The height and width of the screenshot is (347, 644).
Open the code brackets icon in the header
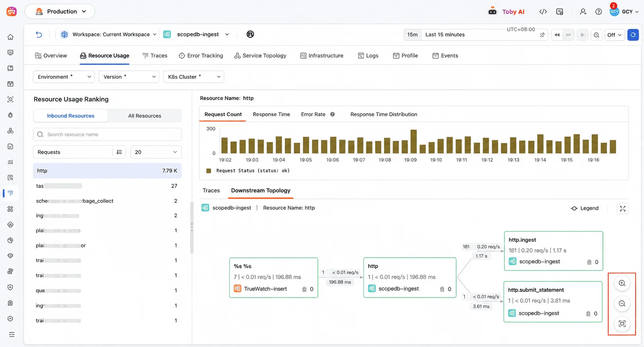(x=543, y=12)
